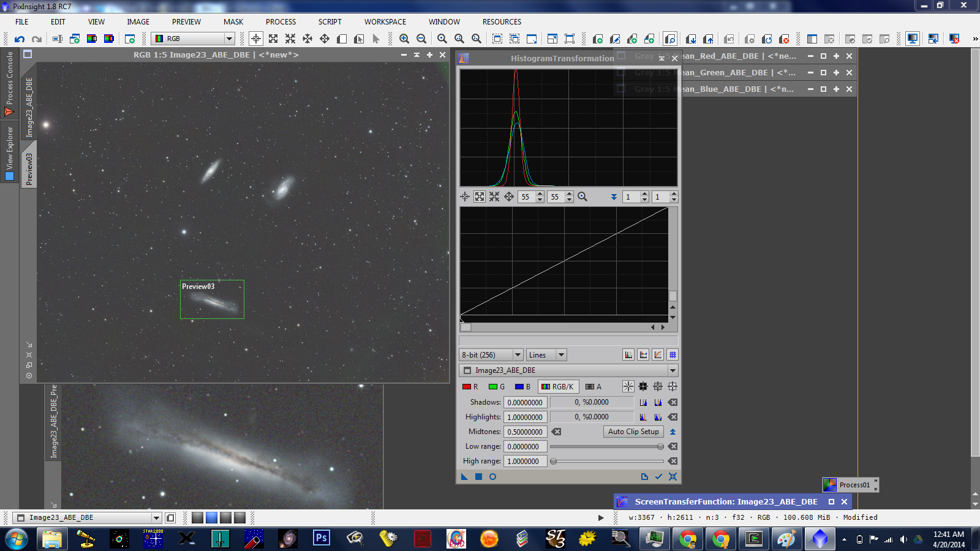Reset the Low range value

(673, 446)
